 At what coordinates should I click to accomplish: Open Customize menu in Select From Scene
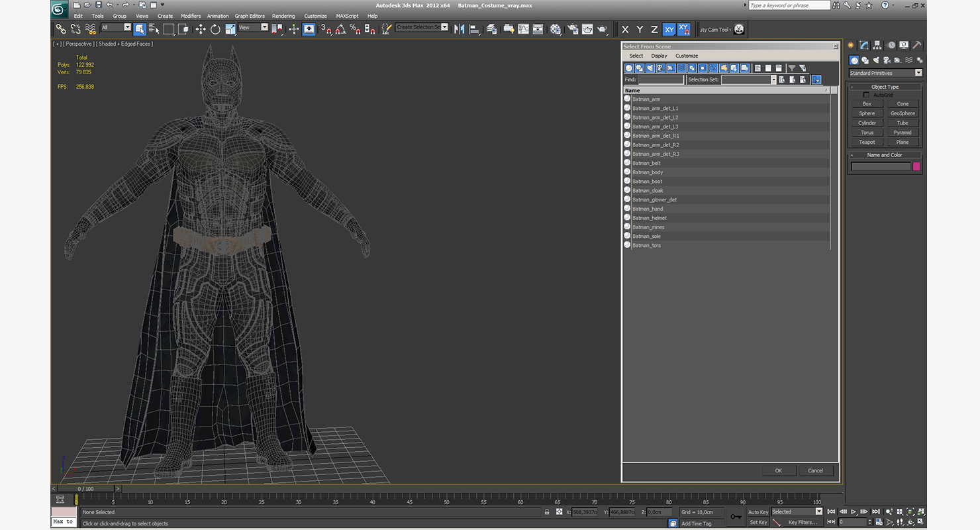click(687, 56)
